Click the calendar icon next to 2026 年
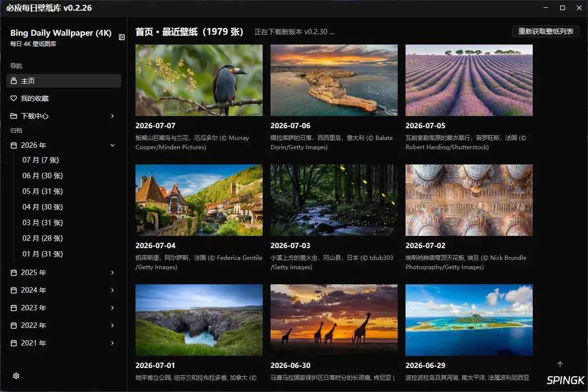Screen dimensions: 588x392 click(x=14, y=145)
